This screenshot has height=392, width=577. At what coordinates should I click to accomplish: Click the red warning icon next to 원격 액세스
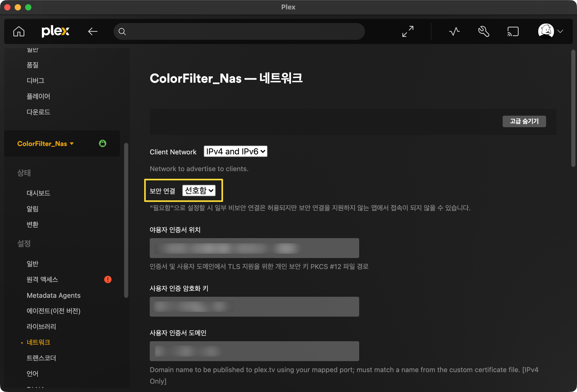click(x=108, y=279)
